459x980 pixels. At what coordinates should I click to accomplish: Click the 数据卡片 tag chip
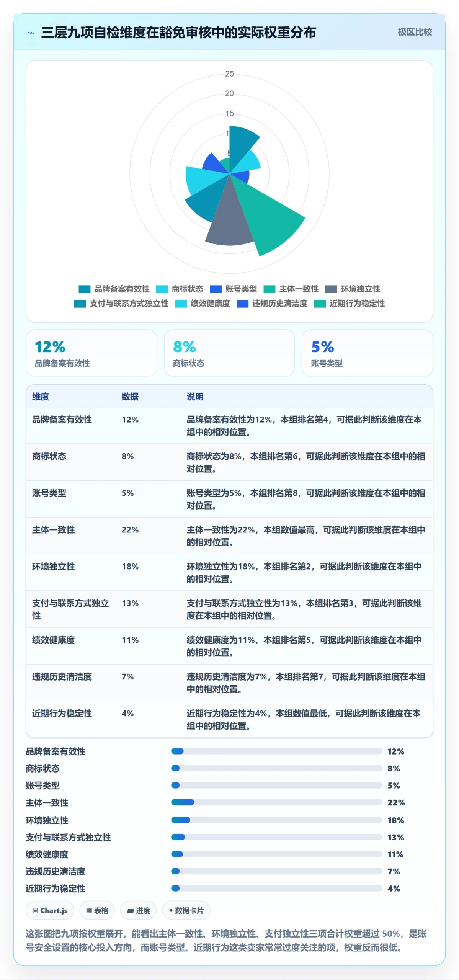(186, 910)
